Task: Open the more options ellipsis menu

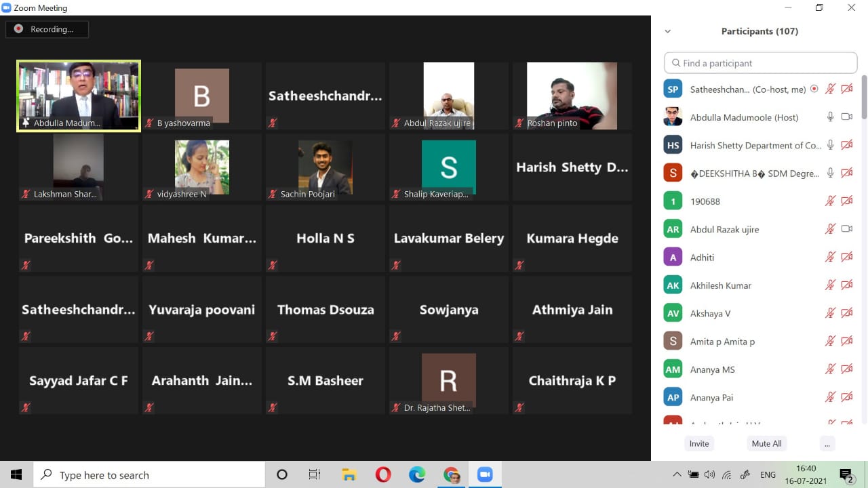Action: pyautogui.click(x=826, y=443)
